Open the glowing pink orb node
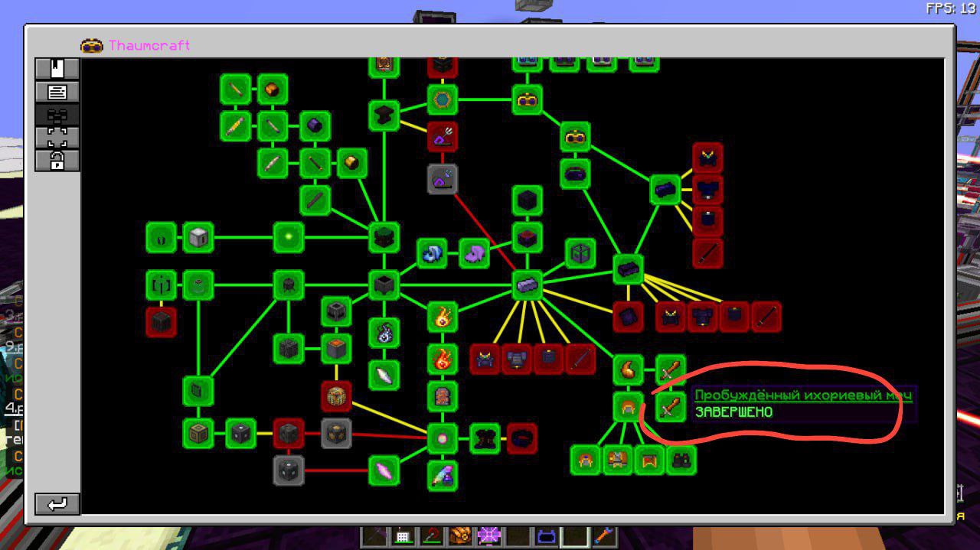 [x=443, y=438]
